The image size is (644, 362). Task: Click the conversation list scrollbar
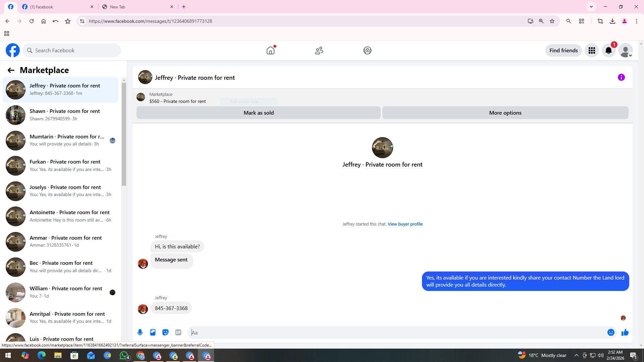(124, 134)
